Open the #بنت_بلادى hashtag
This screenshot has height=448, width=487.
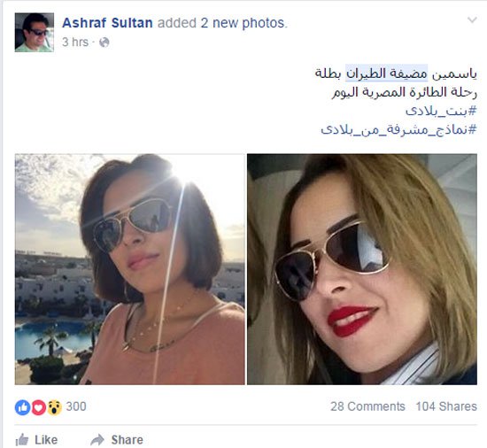point(441,111)
